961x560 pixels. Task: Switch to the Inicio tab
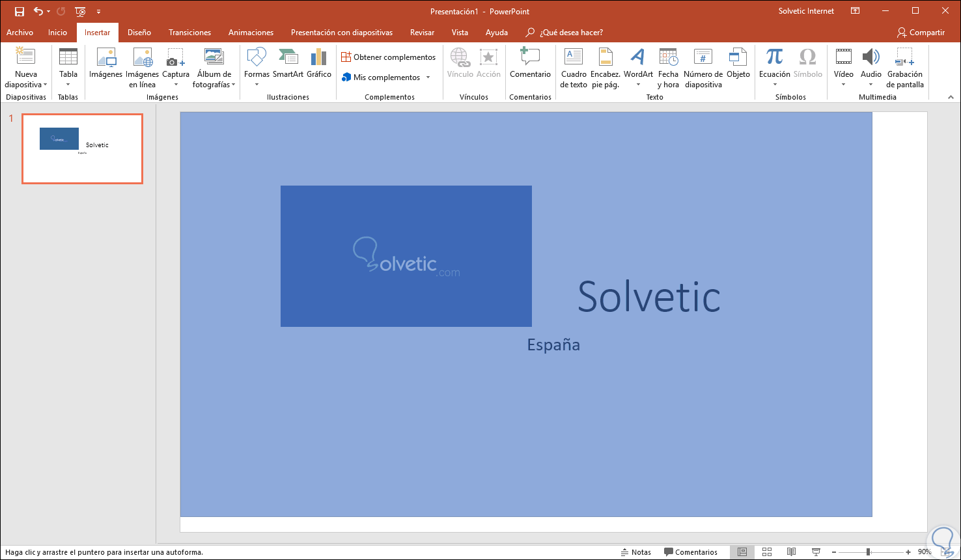point(57,33)
